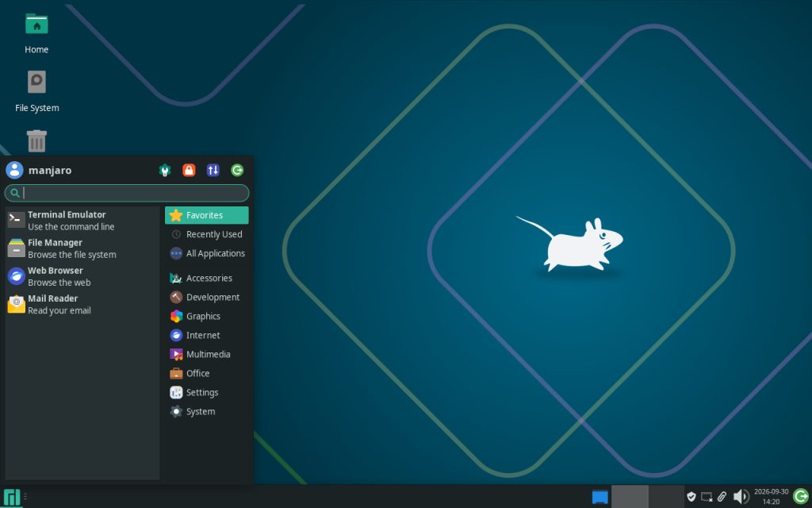Click the manjaro user avatar icon
Image resolution: width=812 pixels, height=508 pixels.
click(x=14, y=170)
